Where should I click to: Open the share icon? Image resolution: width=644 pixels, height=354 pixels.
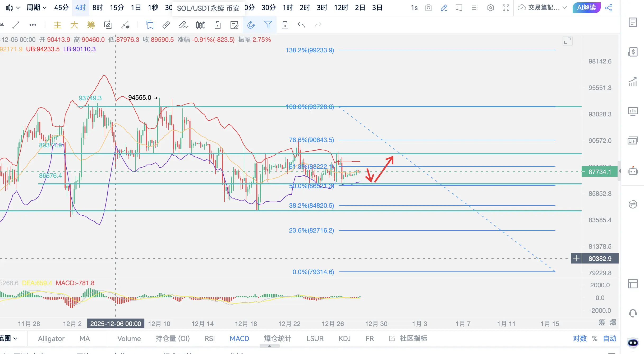point(609,8)
